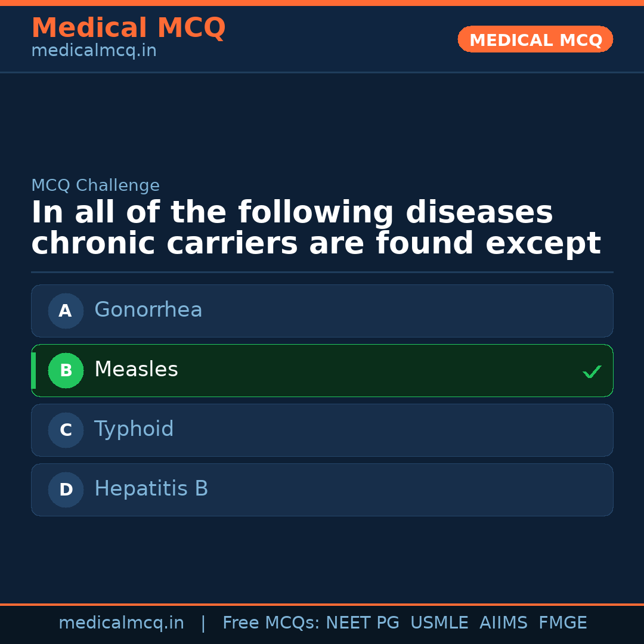The height and width of the screenshot is (644, 644).
Task: Select the AIIMS footer label
Action: (x=503, y=623)
